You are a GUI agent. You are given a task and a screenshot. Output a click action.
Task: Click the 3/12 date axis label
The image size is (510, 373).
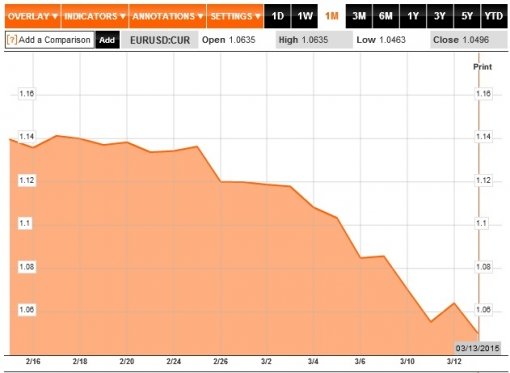click(454, 361)
